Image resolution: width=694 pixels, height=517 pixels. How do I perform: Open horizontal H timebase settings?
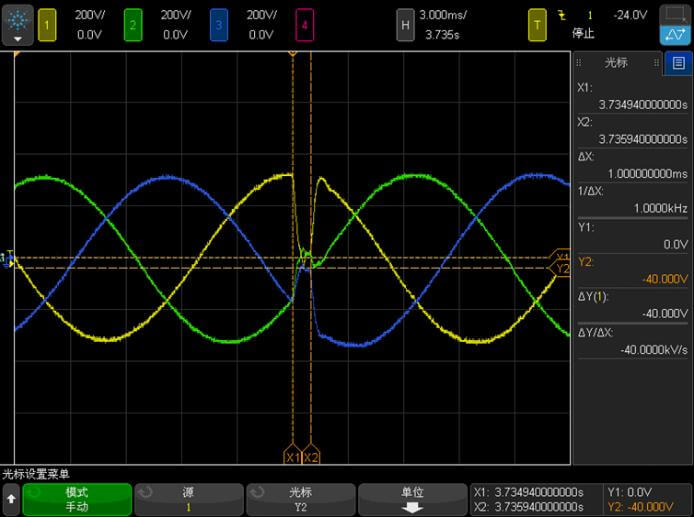click(x=405, y=25)
